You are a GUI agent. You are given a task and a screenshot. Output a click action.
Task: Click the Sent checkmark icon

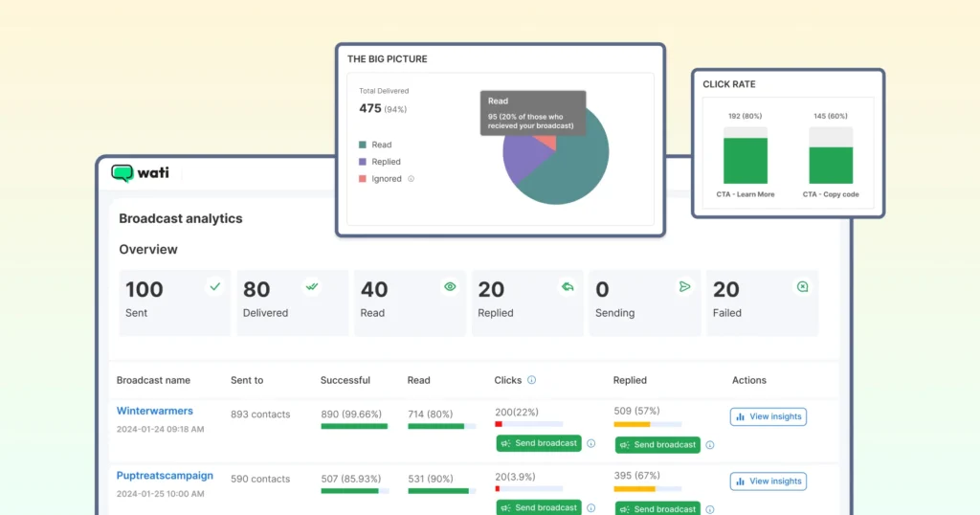click(215, 285)
